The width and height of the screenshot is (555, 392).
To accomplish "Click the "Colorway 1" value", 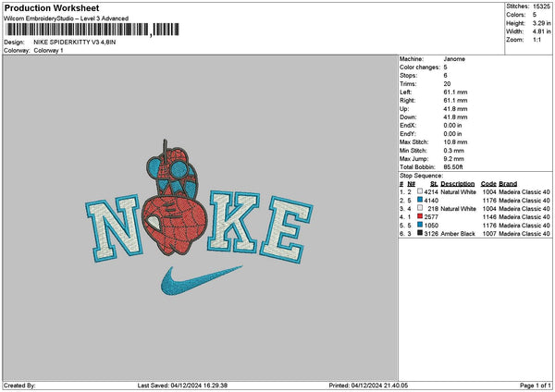I will coord(48,51).
